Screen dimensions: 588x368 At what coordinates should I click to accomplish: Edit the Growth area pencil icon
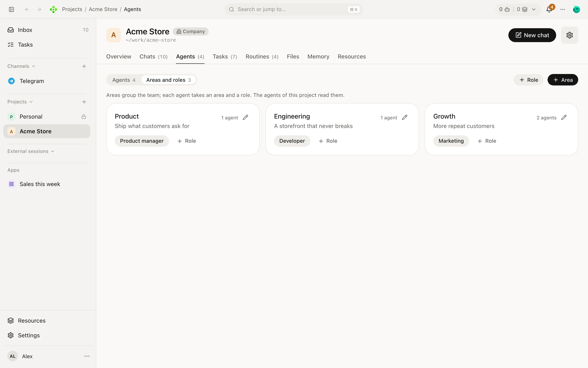(564, 118)
